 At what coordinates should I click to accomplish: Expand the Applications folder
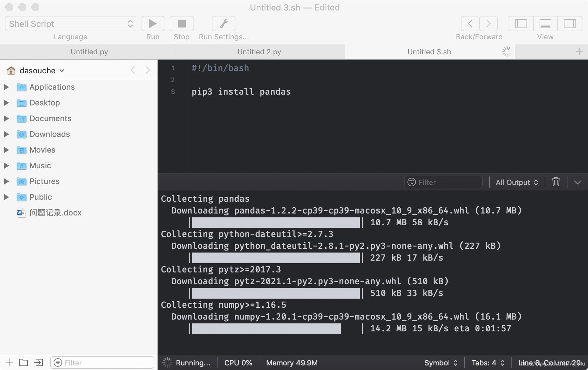point(6,87)
